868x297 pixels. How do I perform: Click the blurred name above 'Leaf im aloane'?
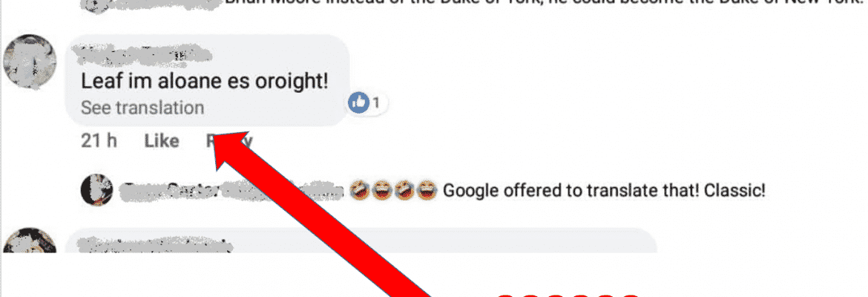coord(143,54)
